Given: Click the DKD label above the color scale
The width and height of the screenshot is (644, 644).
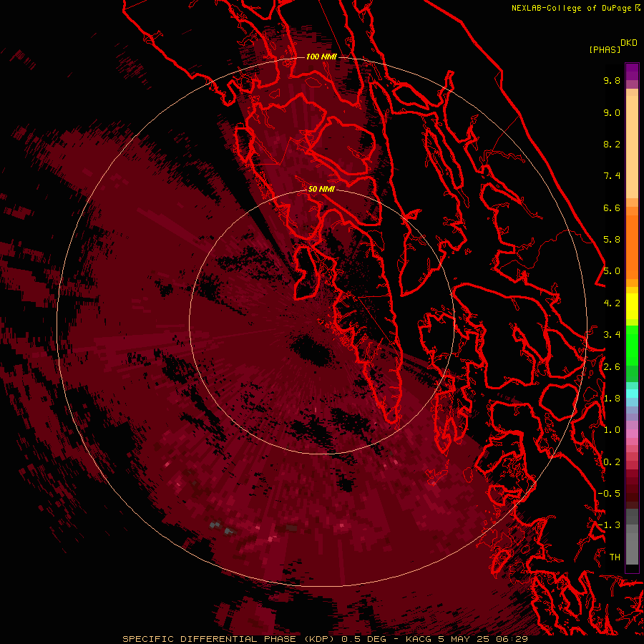Looking at the screenshot, I should pyautogui.click(x=629, y=43).
